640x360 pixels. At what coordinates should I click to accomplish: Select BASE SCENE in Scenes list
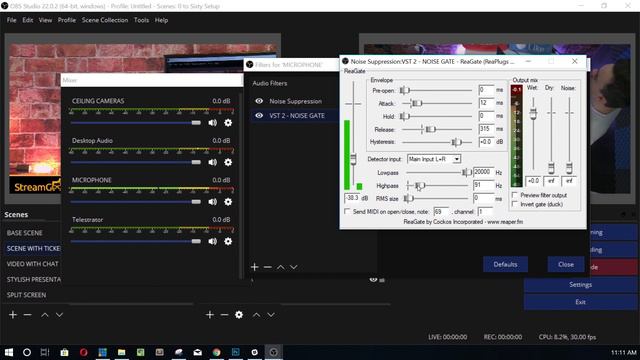tap(24, 233)
